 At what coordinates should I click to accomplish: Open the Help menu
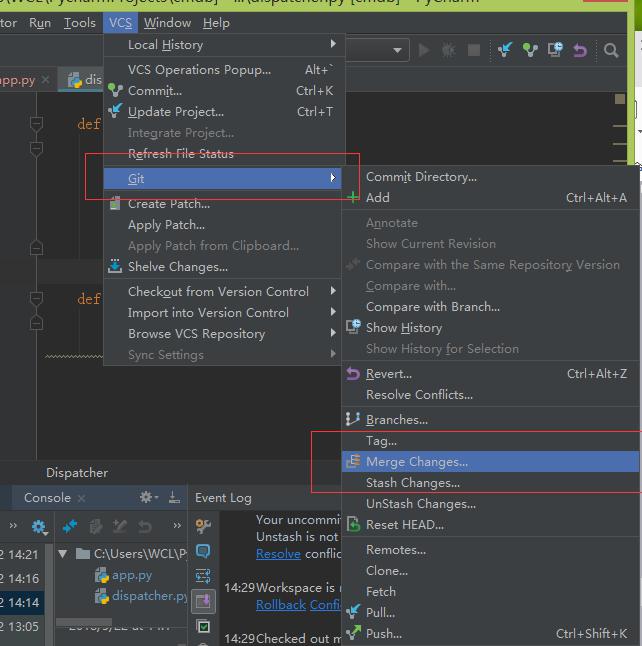click(216, 23)
